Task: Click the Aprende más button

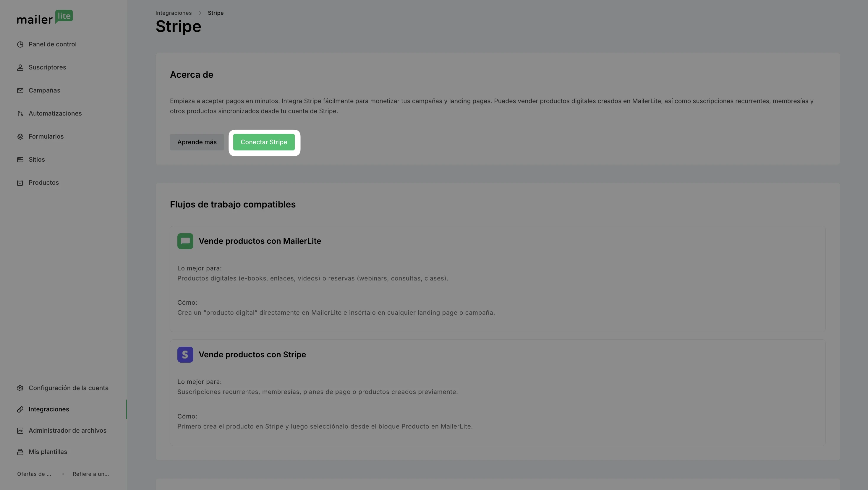Action: click(197, 142)
